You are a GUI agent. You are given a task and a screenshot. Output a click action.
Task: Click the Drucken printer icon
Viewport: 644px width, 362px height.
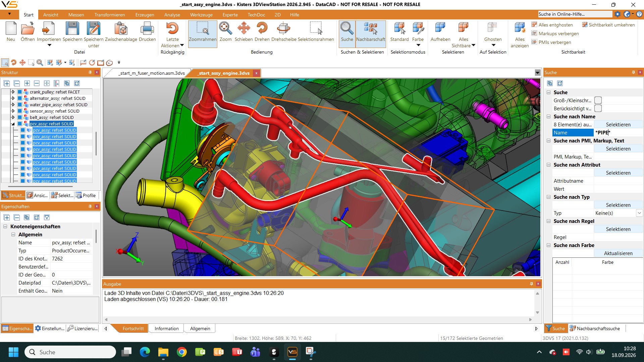click(147, 28)
